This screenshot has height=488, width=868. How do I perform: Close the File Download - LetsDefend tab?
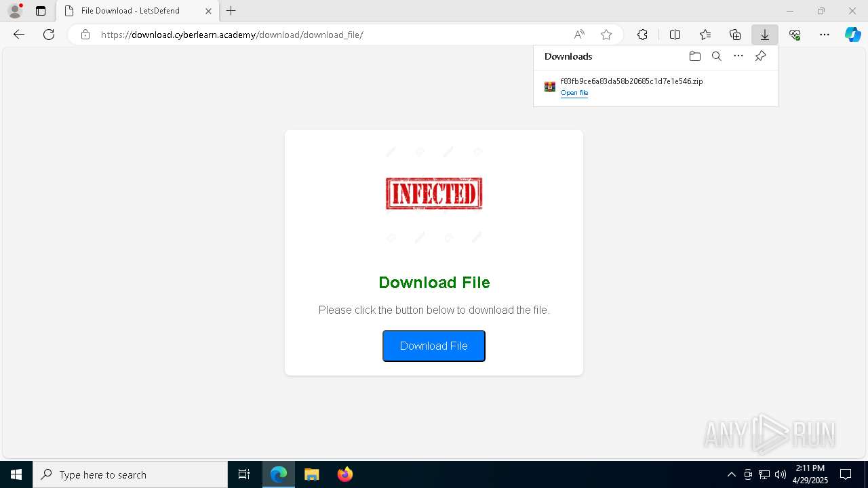pos(208,11)
